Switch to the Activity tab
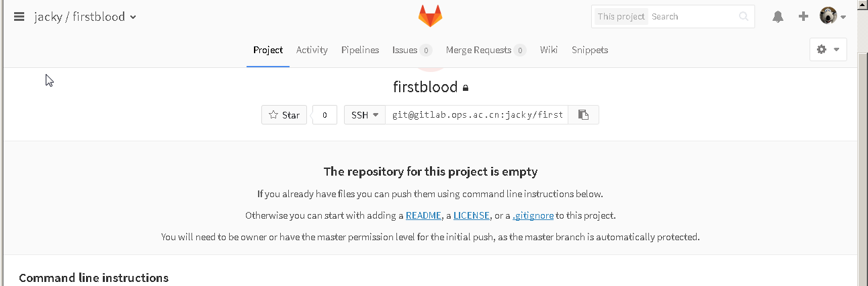The height and width of the screenshot is (286, 868). click(312, 50)
